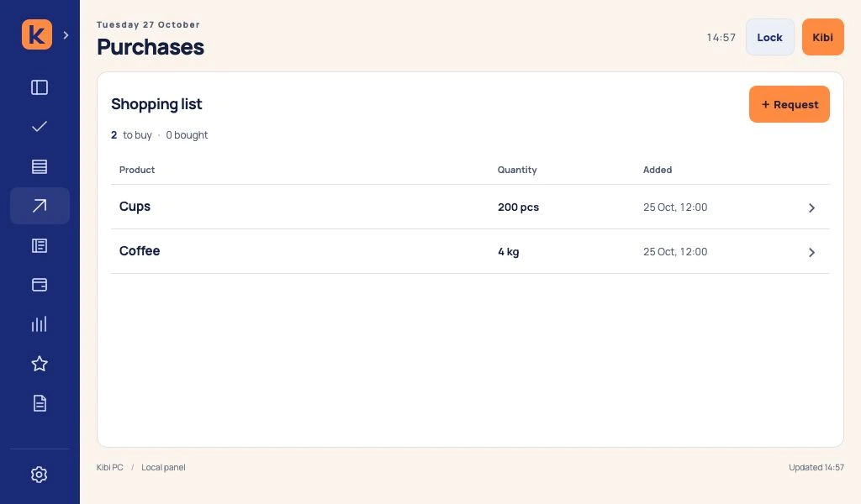Click the orange Kibi K logo

coord(37,34)
